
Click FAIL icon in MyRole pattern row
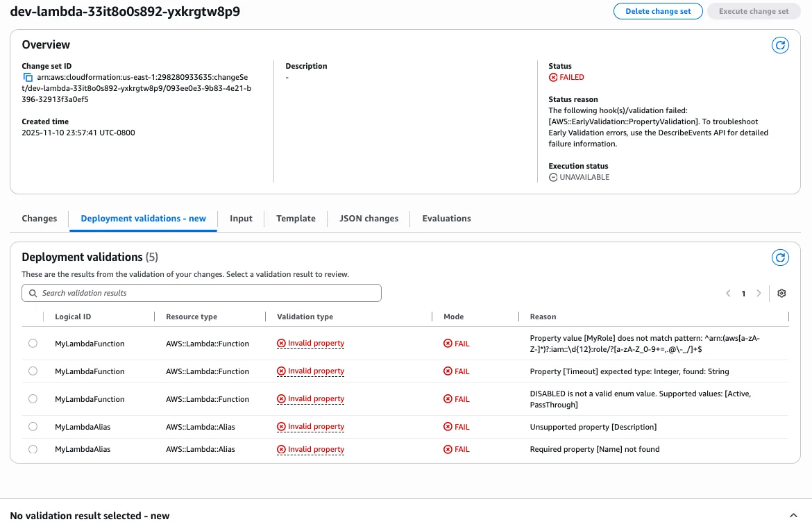pos(448,344)
